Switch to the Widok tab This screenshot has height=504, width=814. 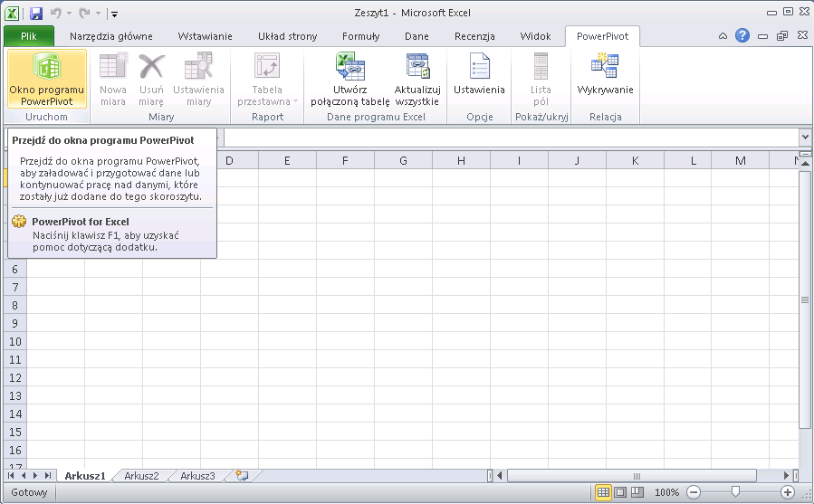[535, 36]
